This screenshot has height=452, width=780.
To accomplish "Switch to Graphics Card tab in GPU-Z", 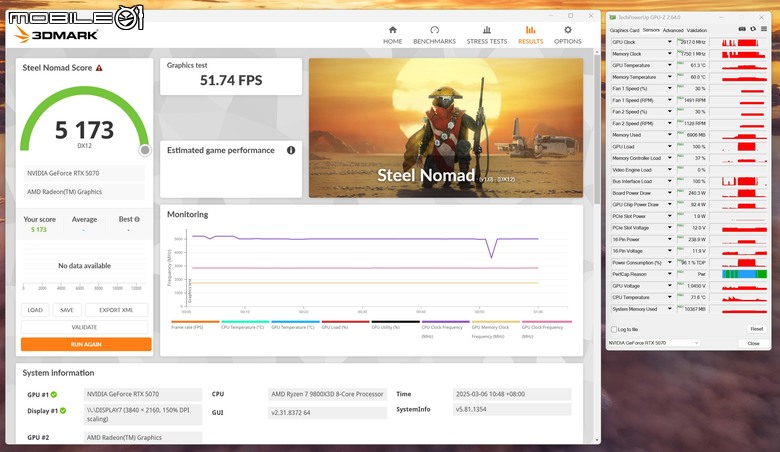I will point(625,30).
